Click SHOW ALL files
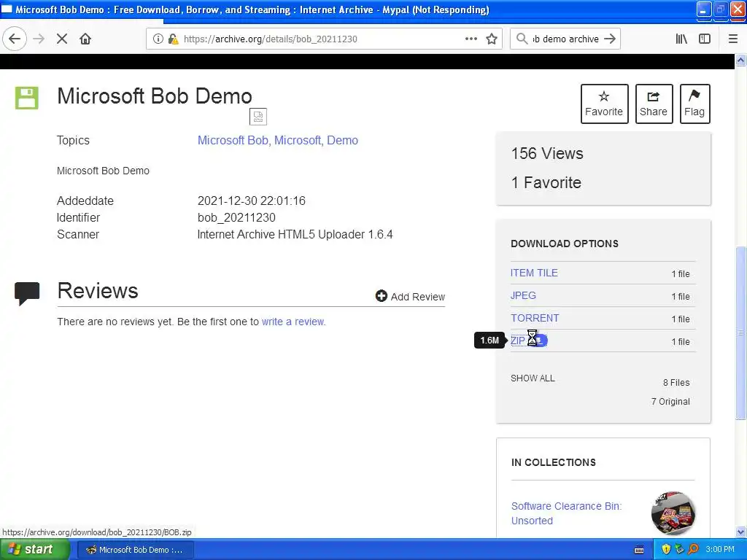The height and width of the screenshot is (560, 747). coord(533,378)
